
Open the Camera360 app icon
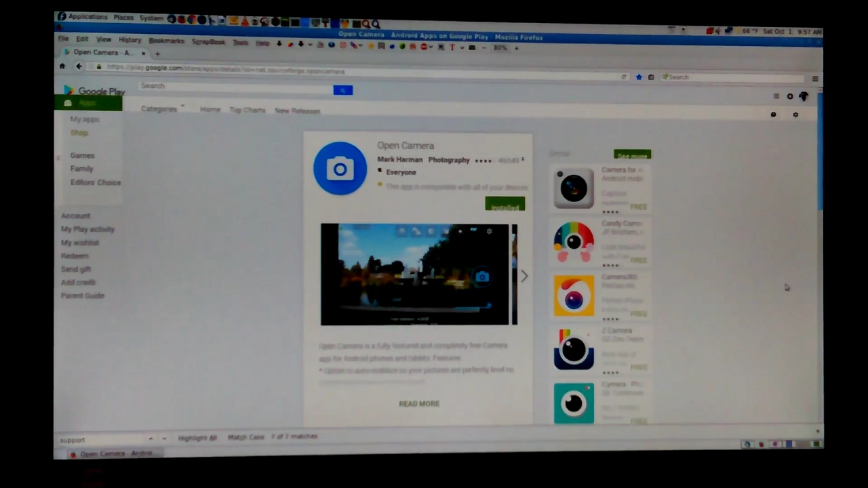click(574, 296)
